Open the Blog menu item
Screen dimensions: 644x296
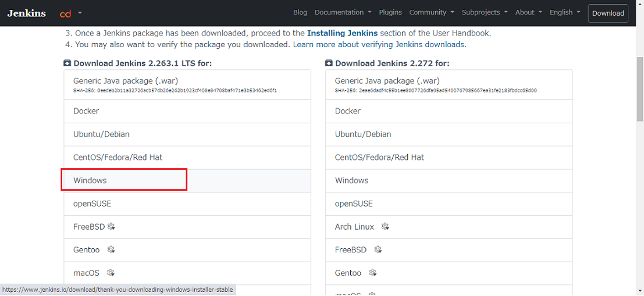tap(300, 12)
